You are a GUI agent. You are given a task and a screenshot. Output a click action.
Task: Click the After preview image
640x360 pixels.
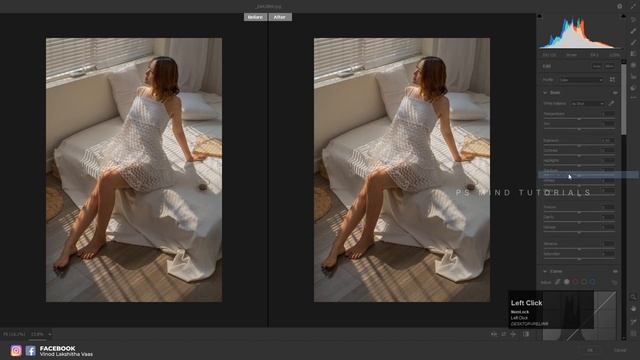(x=402, y=170)
